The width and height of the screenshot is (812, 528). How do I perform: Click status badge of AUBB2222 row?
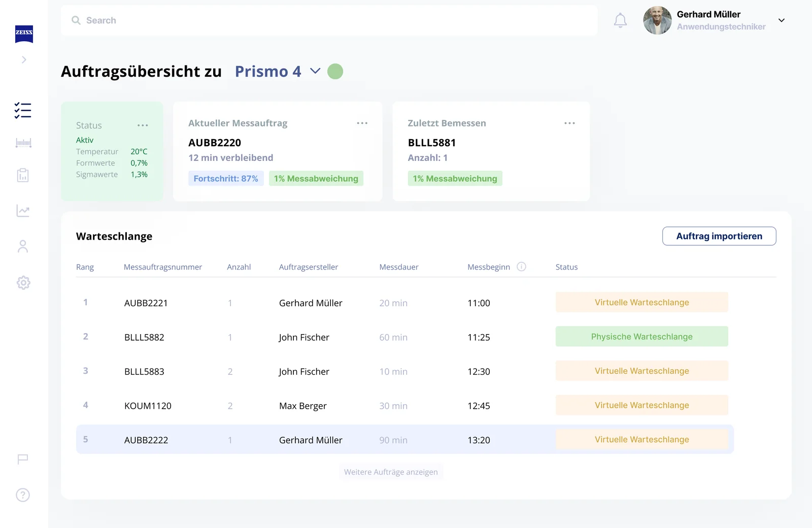(641, 440)
